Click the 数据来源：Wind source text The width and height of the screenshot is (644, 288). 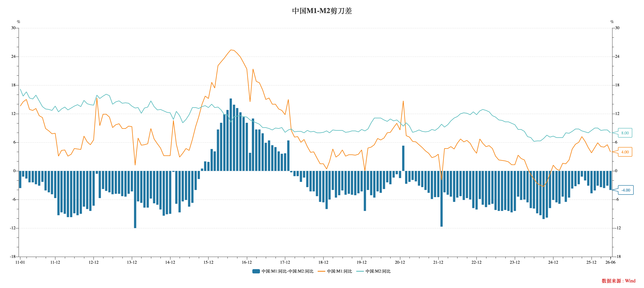tap(618, 281)
